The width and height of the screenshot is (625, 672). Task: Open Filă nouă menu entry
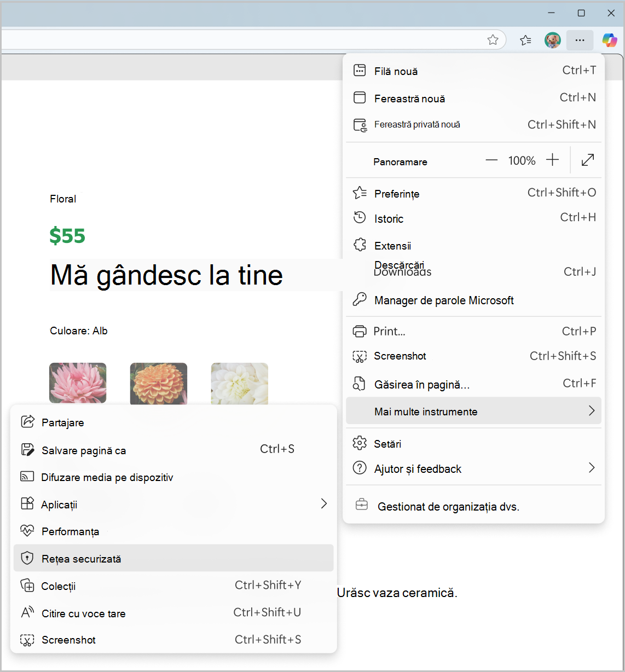point(474,71)
